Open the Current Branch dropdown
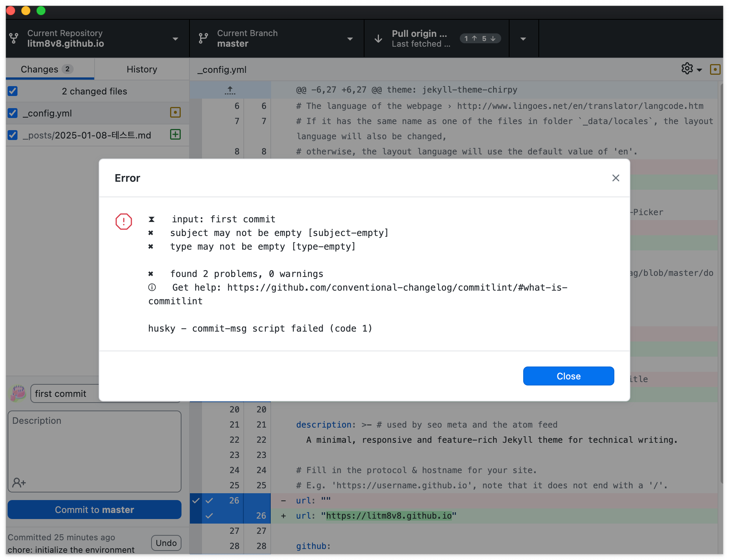Screen dimensions: 729x560 [x=350, y=38]
